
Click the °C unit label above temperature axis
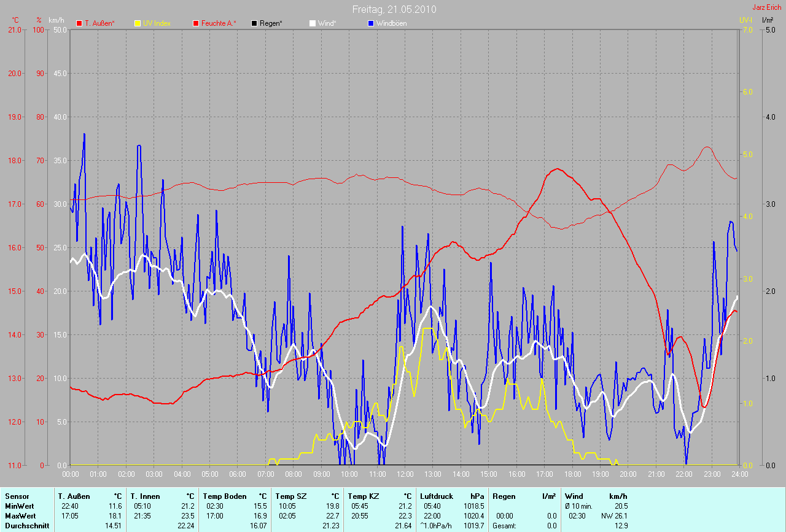15,20
